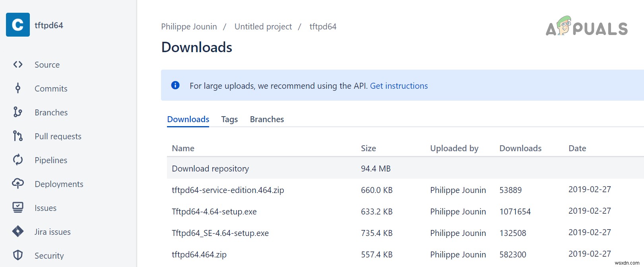Click the blue info icon in banner

(x=175, y=85)
